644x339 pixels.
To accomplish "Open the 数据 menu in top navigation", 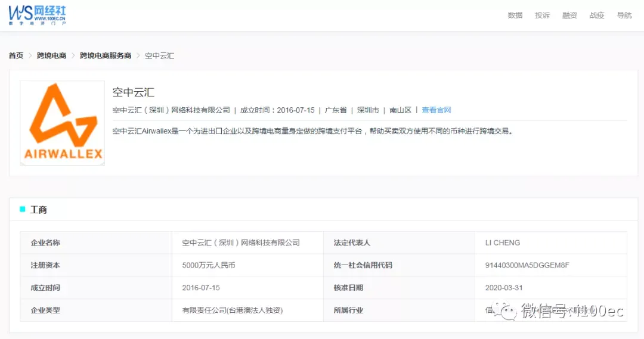I will point(515,15).
